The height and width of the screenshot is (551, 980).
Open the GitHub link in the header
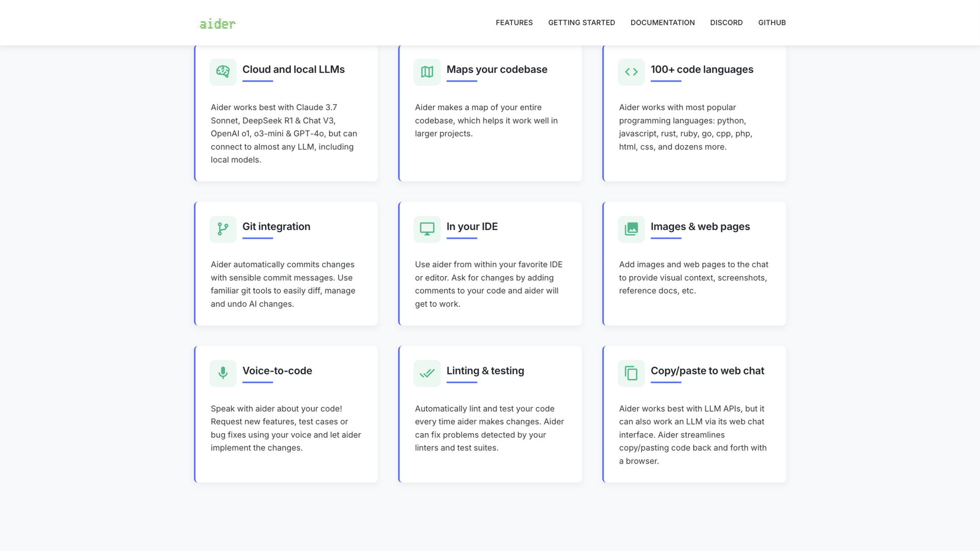pyautogui.click(x=772, y=22)
